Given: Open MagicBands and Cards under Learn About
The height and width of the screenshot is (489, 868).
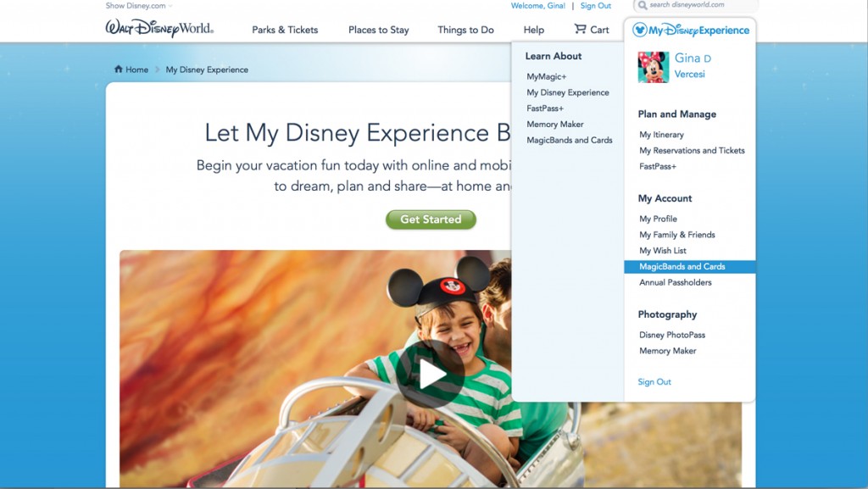Looking at the screenshot, I should 570,141.
